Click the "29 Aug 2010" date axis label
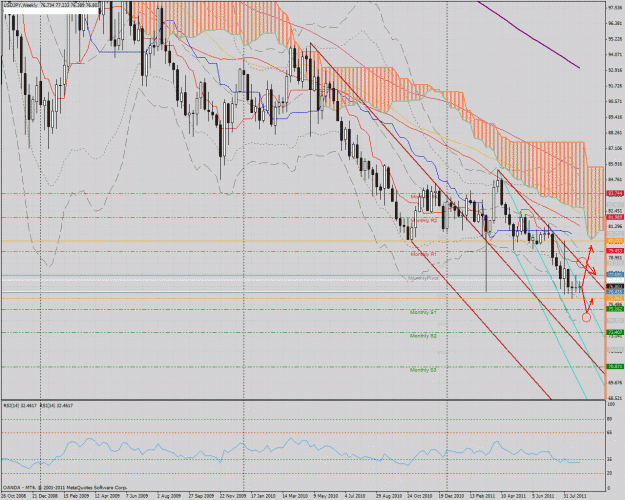This screenshot has width=625, height=500. pyautogui.click(x=388, y=496)
